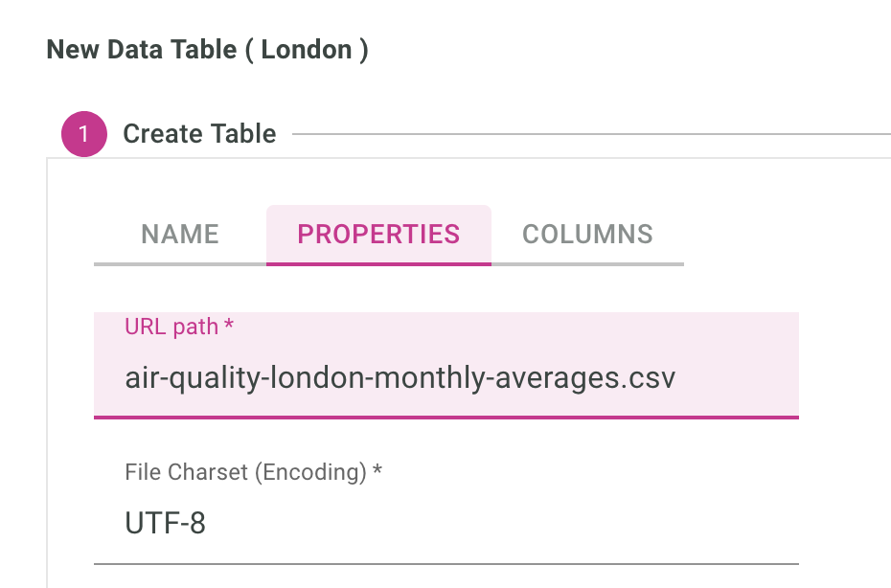Click the File Charset (Encoding) label
This screenshot has width=891, height=588.
click(245, 471)
